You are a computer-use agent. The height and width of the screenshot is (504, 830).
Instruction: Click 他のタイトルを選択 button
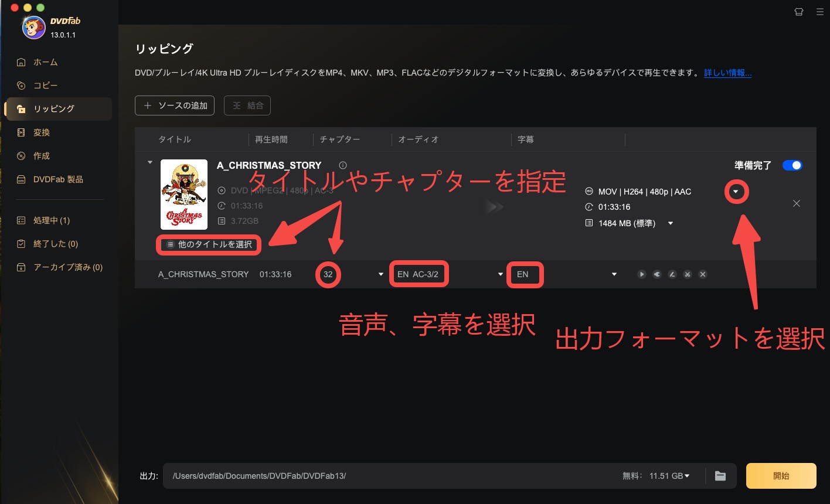point(210,244)
